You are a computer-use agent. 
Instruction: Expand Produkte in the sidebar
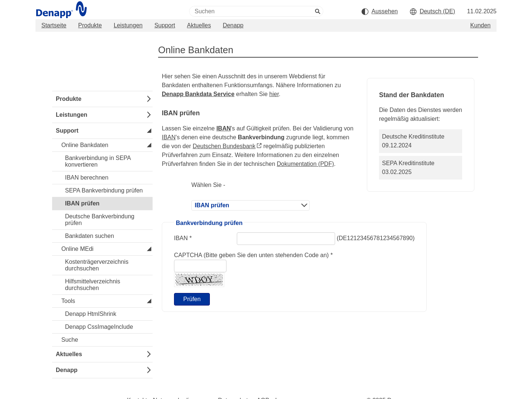tap(149, 99)
